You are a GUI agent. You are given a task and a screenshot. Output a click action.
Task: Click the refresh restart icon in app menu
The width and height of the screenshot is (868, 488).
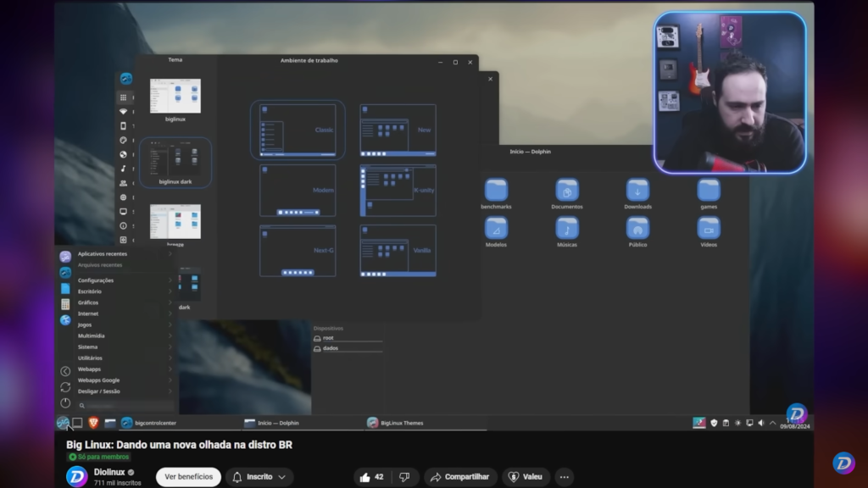click(65, 387)
